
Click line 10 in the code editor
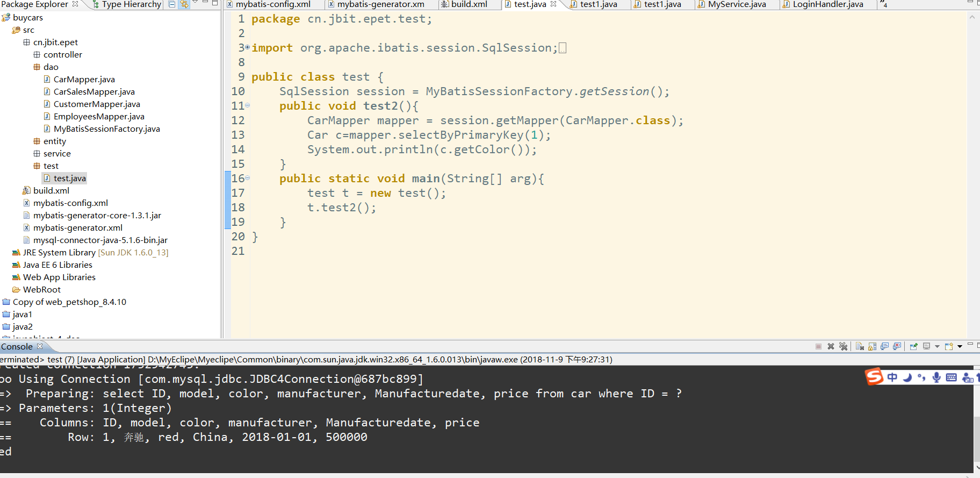click(474, 91)
